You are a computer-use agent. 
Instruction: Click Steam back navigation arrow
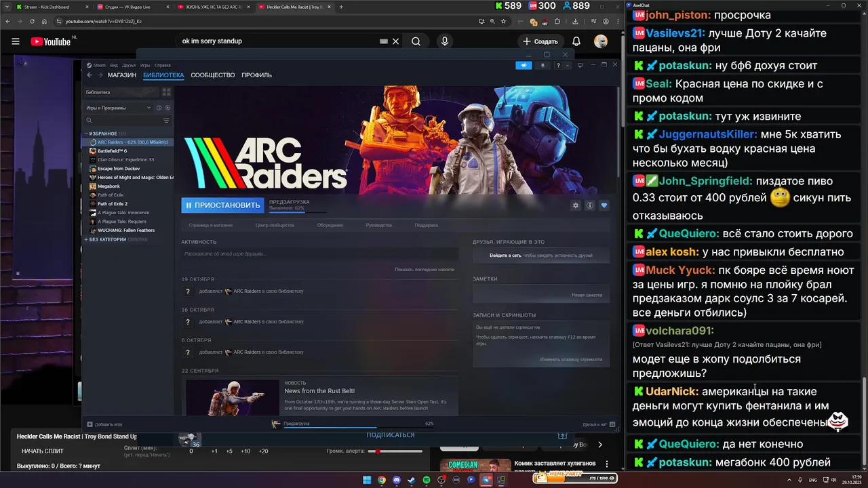coord(90,75)
